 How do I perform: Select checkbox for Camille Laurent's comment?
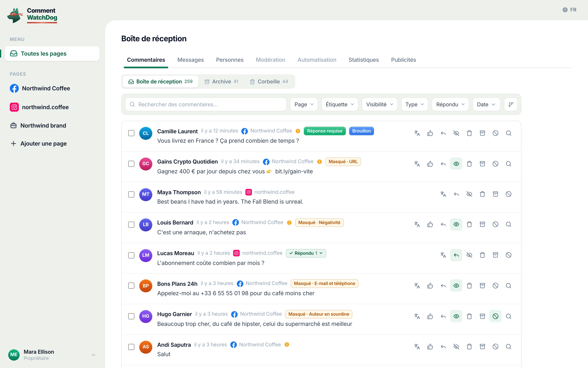coord(131,133)
